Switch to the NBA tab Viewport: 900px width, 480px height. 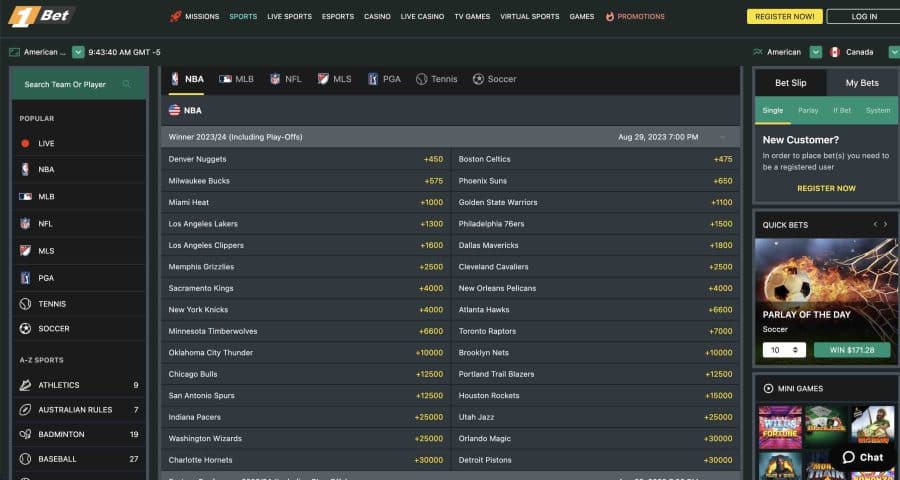click(x=187, y=79)
